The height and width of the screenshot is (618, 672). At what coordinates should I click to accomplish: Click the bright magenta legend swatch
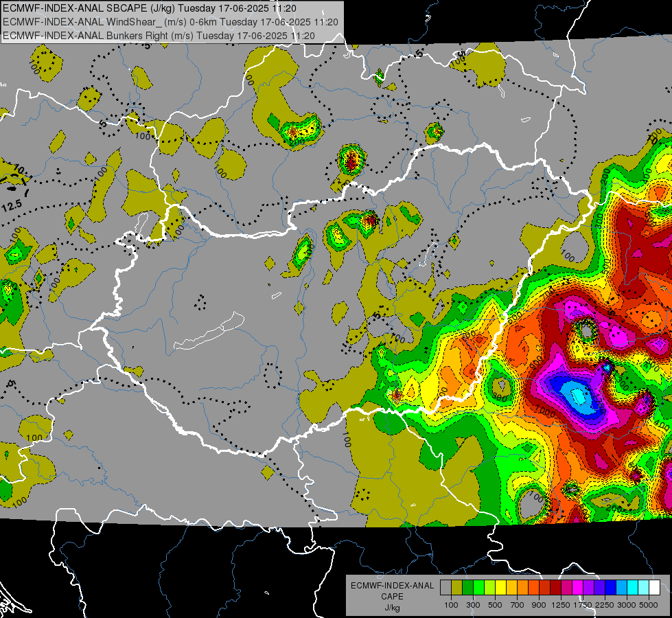coord(577,587)
